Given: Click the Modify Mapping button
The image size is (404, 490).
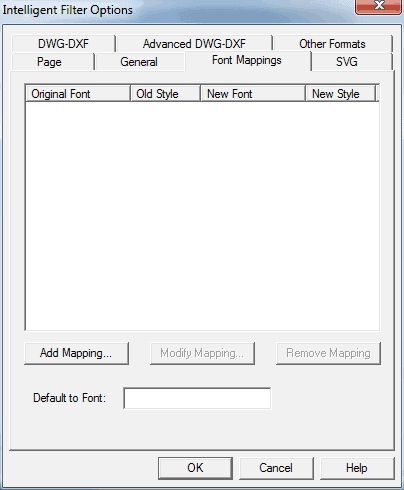Looking at the screenshot, I should 202,353.
